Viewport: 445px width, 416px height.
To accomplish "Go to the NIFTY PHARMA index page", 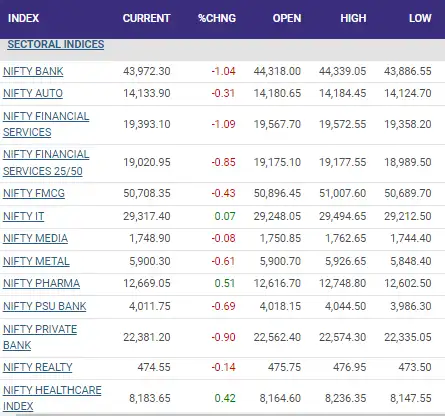I will click(x=41, y=283).
